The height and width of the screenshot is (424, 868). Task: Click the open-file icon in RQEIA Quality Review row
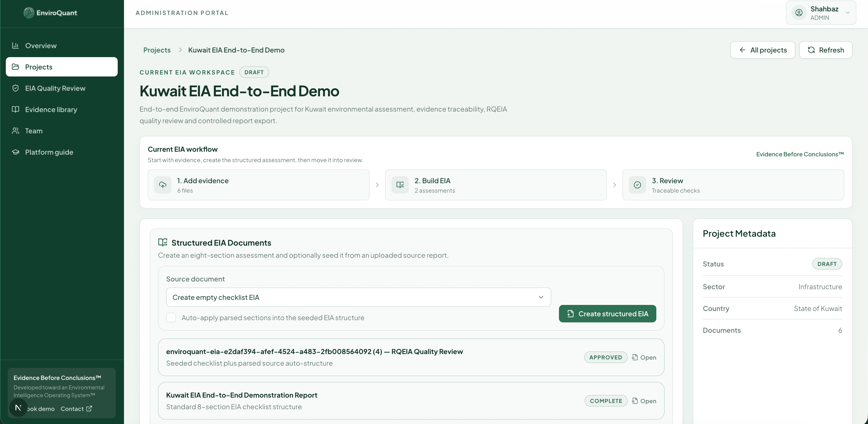(635, 357)
